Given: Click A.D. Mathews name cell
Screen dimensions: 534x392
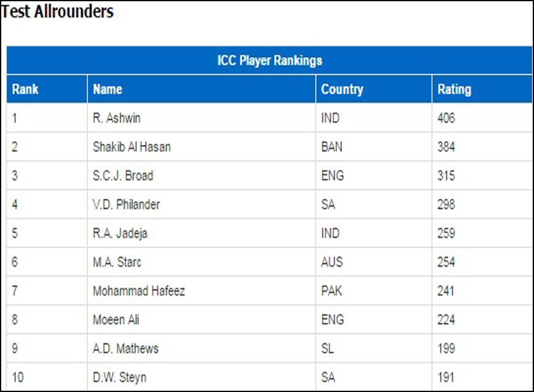Looking at the screenshot, I should click(125, 349).
